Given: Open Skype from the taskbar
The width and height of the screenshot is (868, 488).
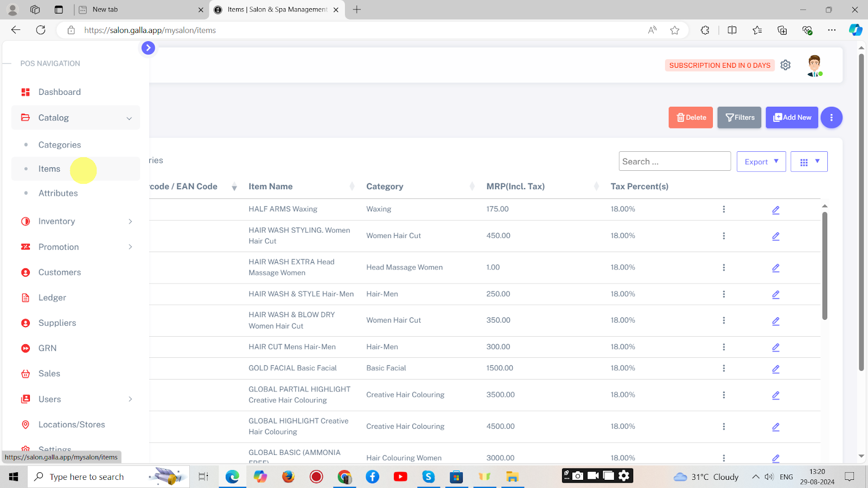Looking at the screenshot, I should tap(429, 477).
